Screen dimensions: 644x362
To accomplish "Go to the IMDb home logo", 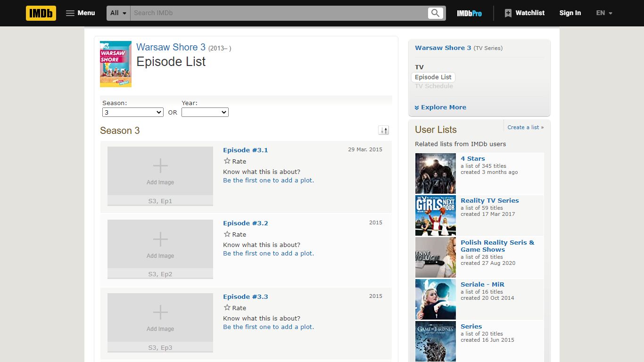I will click(41, 13).
